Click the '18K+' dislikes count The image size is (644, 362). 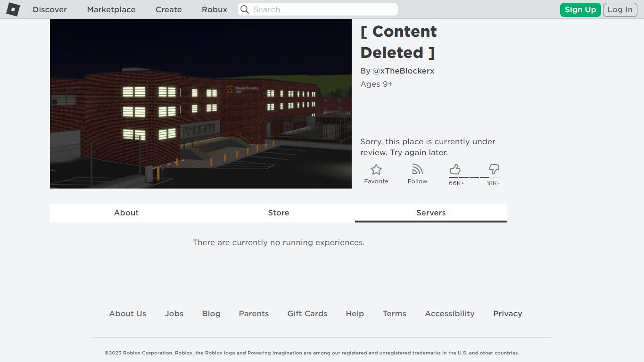(494, 183)
